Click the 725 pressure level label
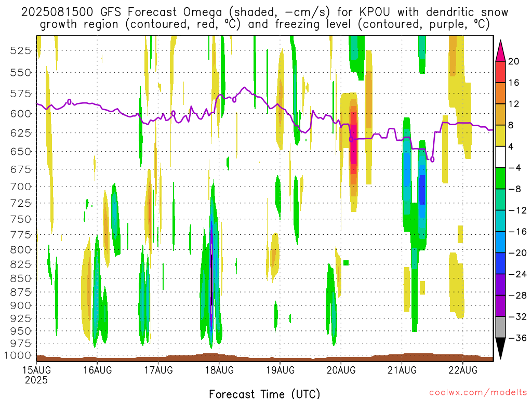 21,203
